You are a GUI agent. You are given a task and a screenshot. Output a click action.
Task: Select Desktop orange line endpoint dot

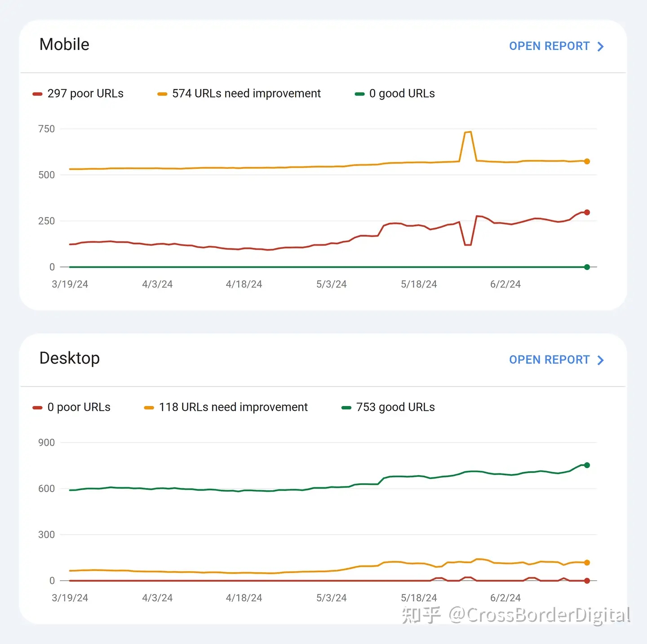tap(587, 563)
